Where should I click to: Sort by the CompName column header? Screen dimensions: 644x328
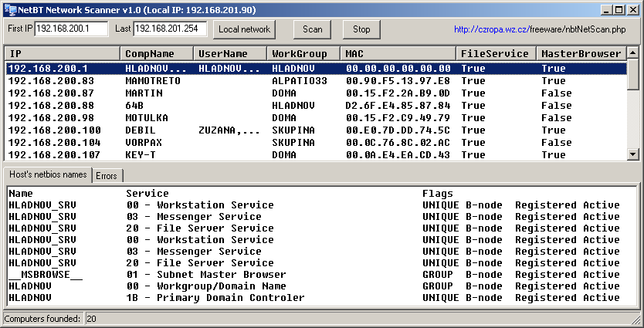[157, 54]
